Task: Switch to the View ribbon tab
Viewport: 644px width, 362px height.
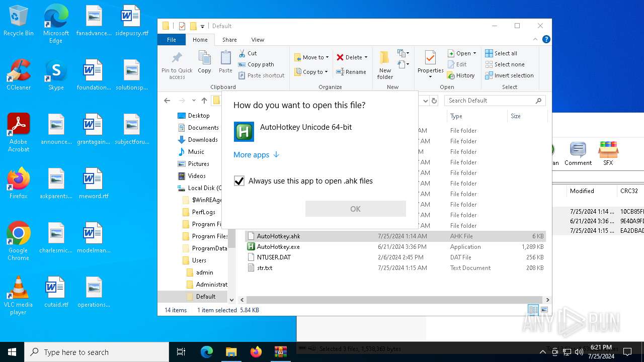Action: (x=258, y=40)
